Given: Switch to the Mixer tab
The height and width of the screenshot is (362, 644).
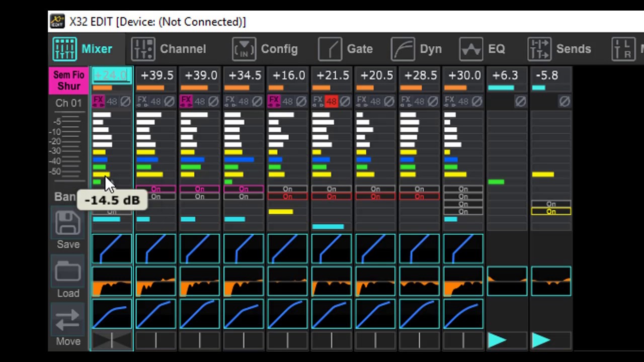Looking at the screenshot, I should [83, 49].
